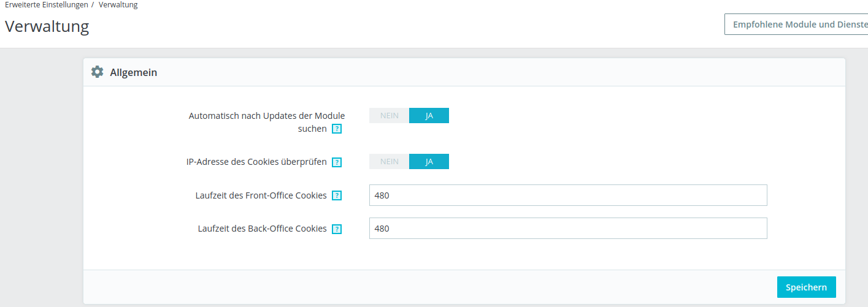The width and height of the screenshot is (868, 307).
Task: Focus the Back-Office Cookies lifetime field
Action: click(567, 229)
